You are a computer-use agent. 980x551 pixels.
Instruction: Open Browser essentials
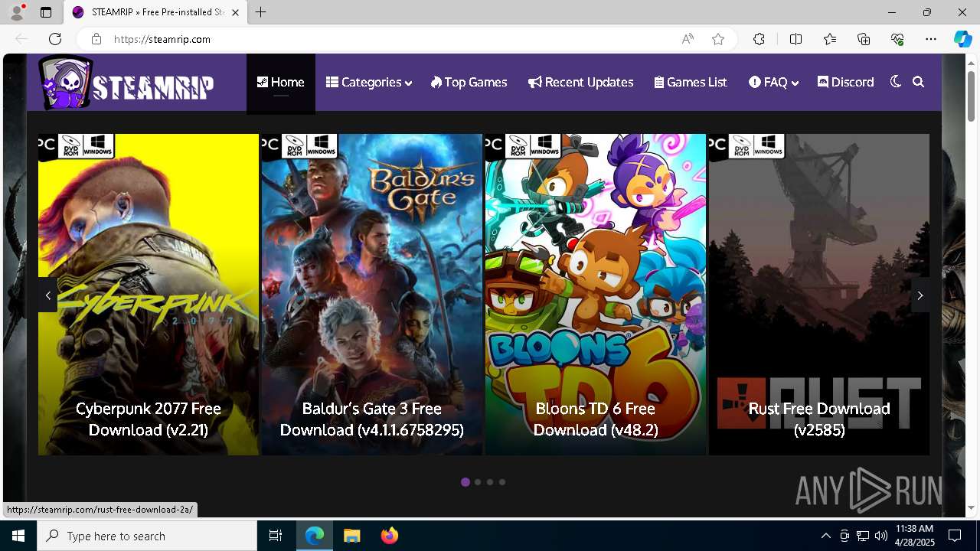coord(897,39)
